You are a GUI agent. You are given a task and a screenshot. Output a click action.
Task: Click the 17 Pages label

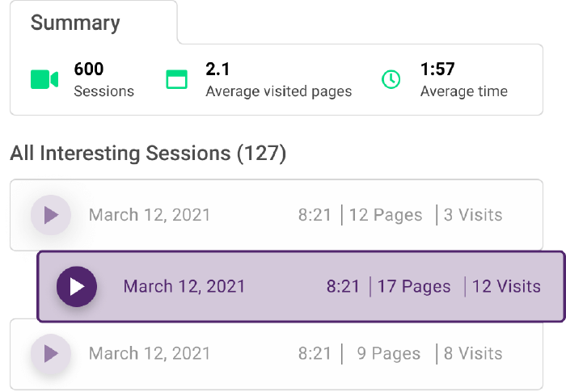pyautogui.click(x=414, y=286)
